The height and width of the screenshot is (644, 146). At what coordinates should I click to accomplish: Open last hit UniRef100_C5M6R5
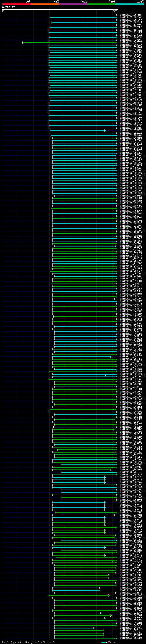[x=131, y=638]
